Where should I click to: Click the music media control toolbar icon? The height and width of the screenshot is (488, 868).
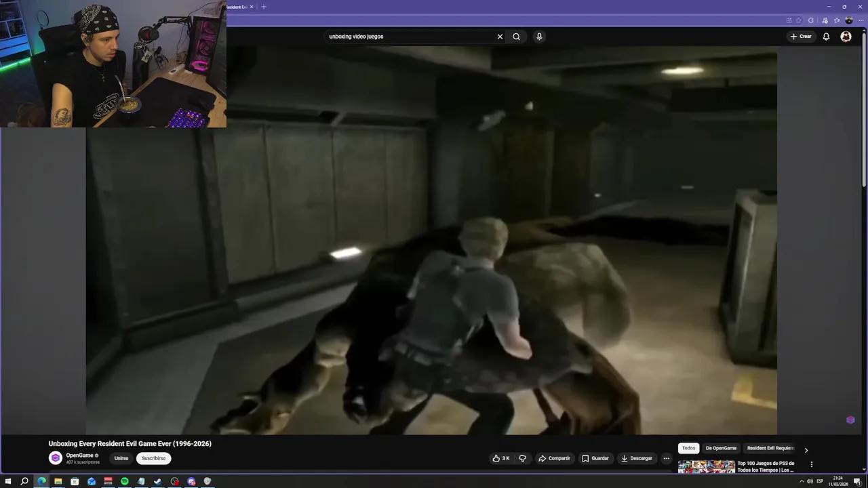click(x=824, y=20)
